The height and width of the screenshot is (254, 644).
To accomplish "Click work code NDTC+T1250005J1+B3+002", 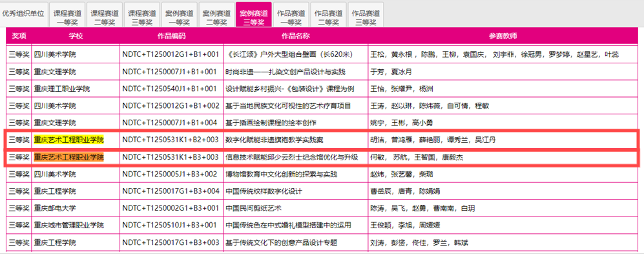I will (170, 175).
